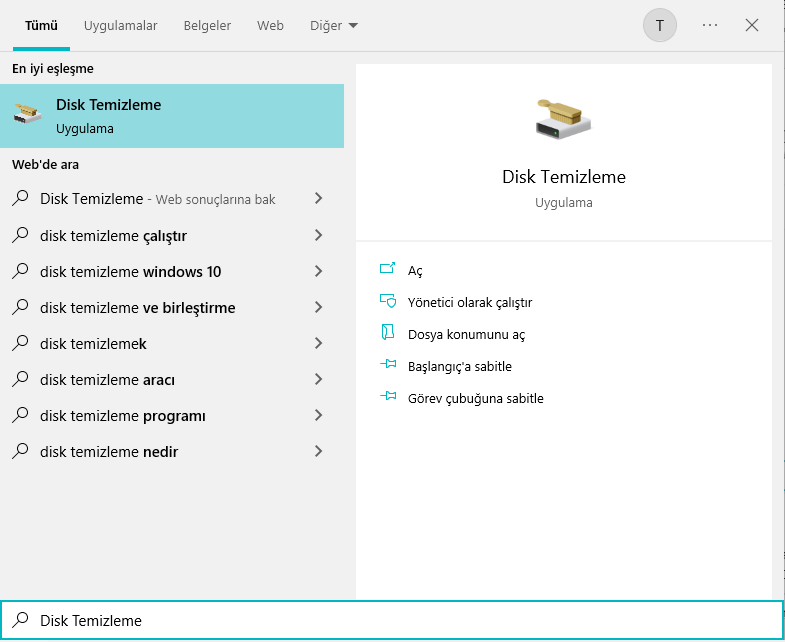The image size is (785, 642).
Task: Select the Web tab
Action: point(270,26)
